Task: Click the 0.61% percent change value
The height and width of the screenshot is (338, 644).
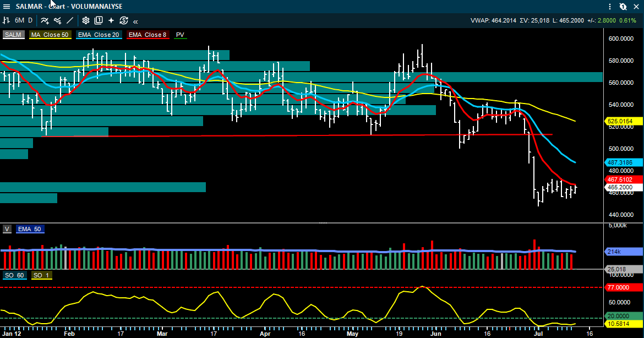Action: (x=628, y=20)
